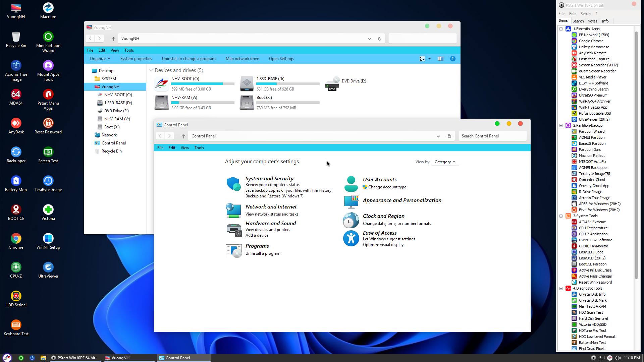Select Google Chrome in PStart list
This screenshot has width=644, height=362.
tap(591, 41)
